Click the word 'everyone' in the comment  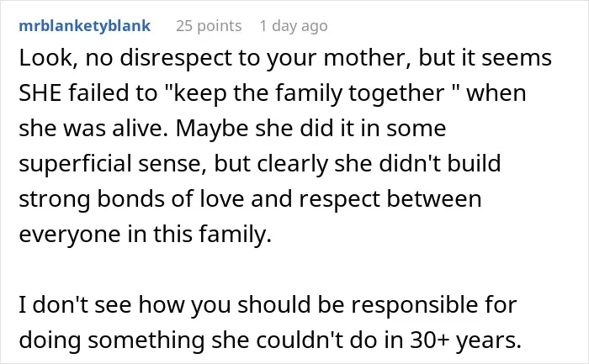tap(70, 235)
